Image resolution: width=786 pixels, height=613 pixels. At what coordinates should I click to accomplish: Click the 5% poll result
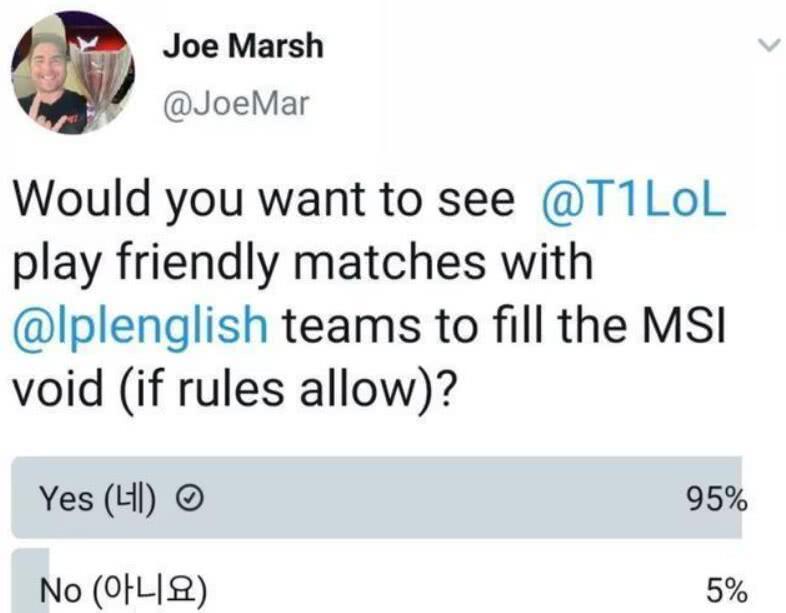coord(726,590)
